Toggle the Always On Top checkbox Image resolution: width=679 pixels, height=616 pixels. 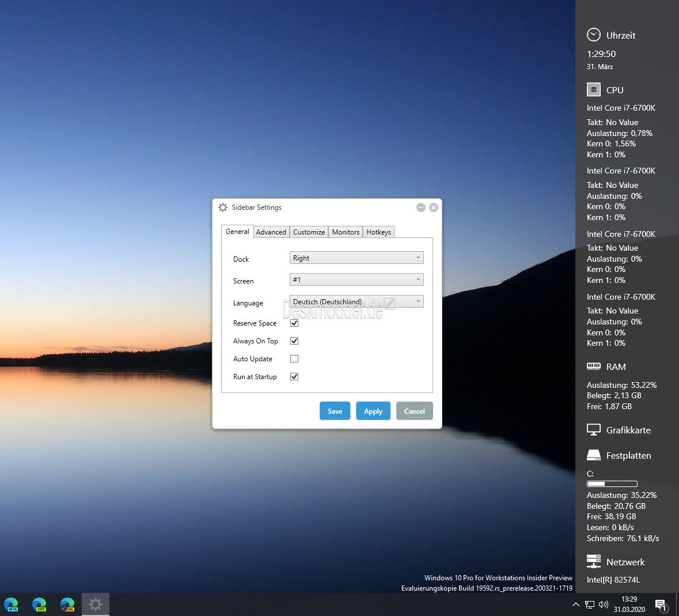[294, 341]
